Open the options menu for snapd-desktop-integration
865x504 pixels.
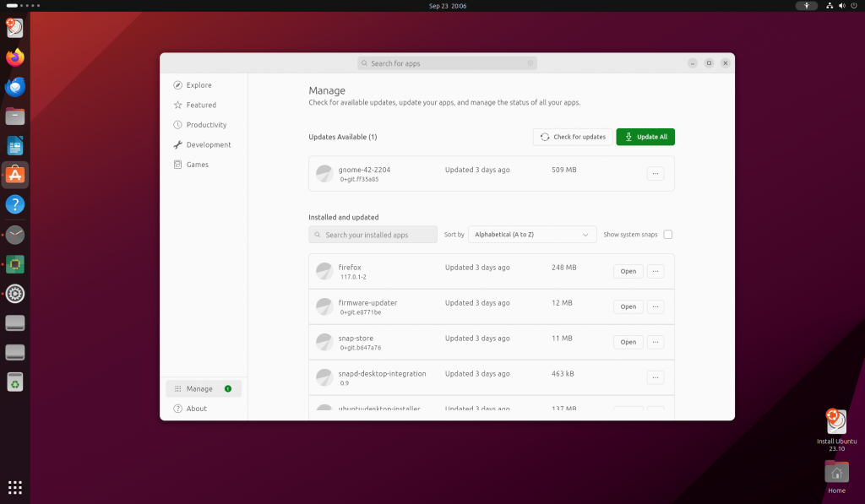pos(656,377)
